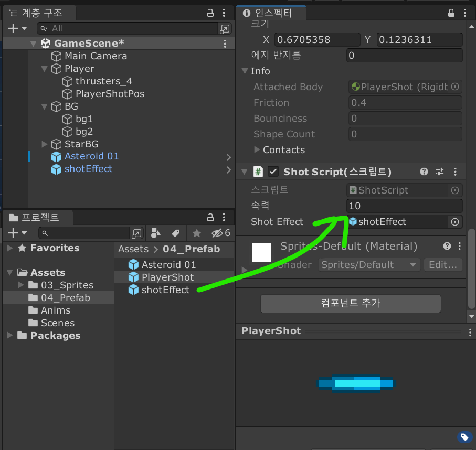This screenshot has height=450, width=476.
Task: Expand the Contacts foldout
Action: tap(257, 149)
